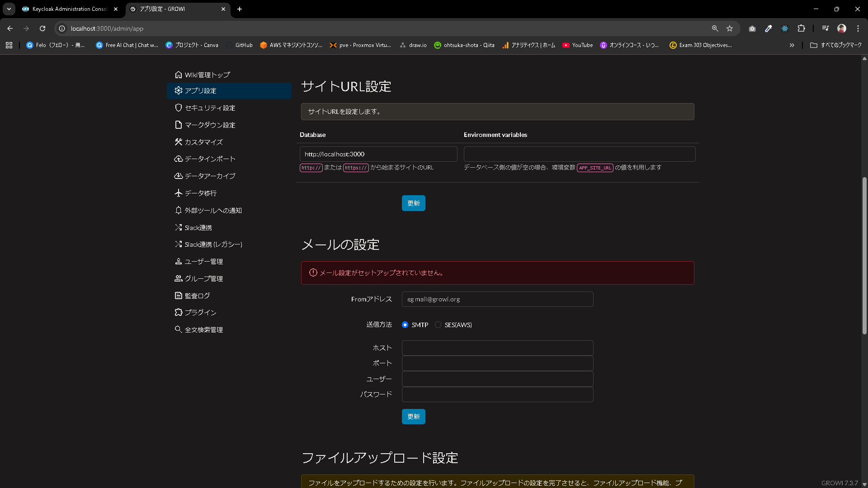Click 更新 under site URL settings
The height and width of the screenshot is (488, 868).
click(413, 203)
